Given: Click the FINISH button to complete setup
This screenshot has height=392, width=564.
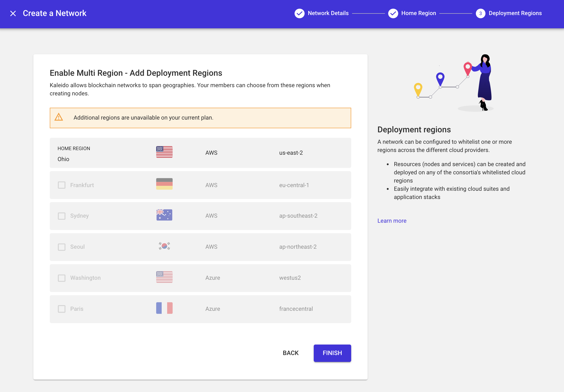Looking at the screenshot, I should tap(332, 353).
